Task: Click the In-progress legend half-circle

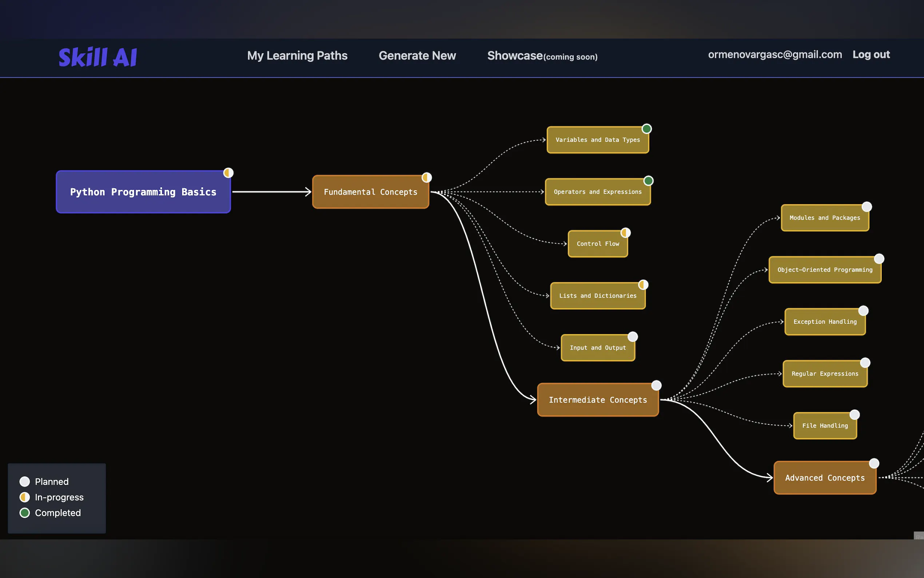Action: coord(25,497)
